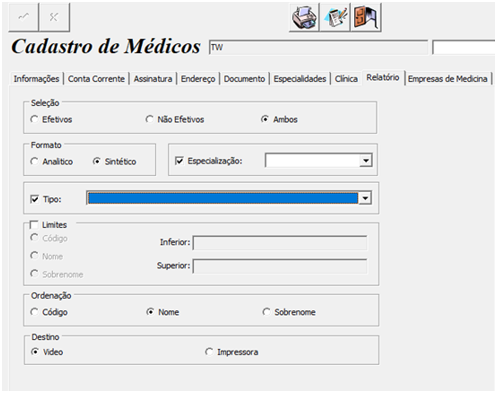Click the printer icon to print report
Viewport: 496px width, 393px height.
304,17
